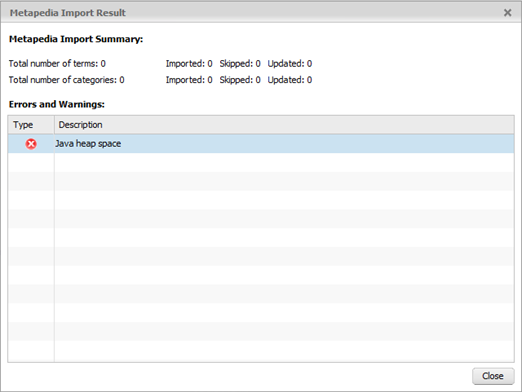Click "Skipped: 0" in the categories row
This screenshot has height=392, width=522.
click(240, 80)
